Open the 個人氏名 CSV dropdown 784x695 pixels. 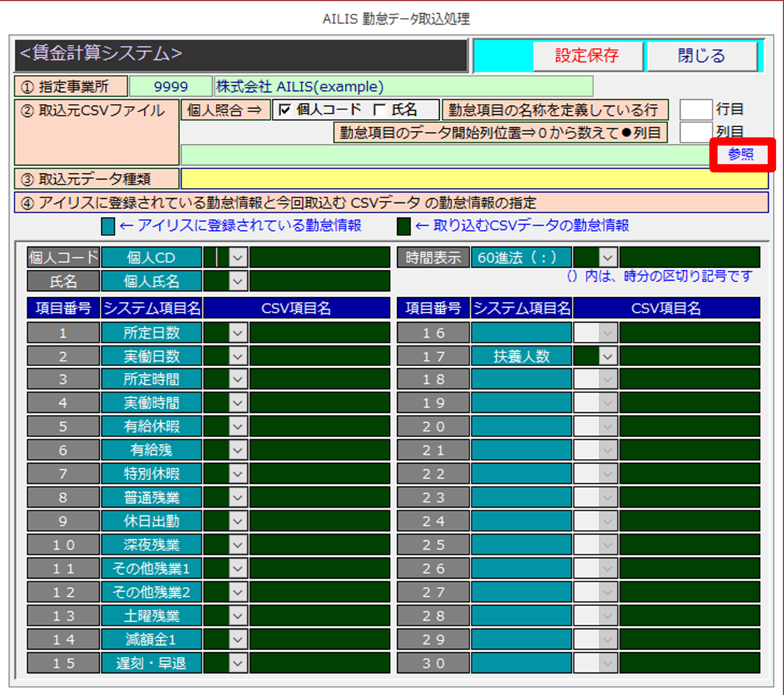tap(237, 281)
